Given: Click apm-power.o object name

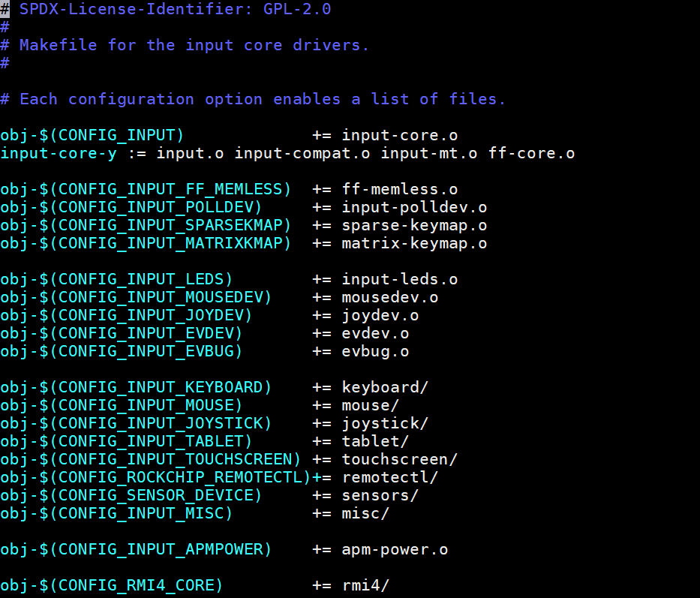Looking at the screenshot, I should click(x=395, y=550).
